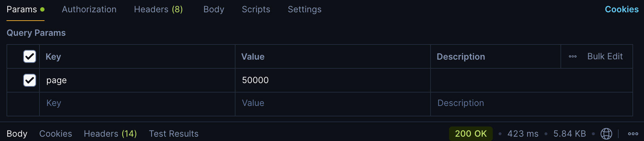View response Headers (14) tab
Image resolution: width=644 pixels, height=141 pixels.
[x=110, y=134]
